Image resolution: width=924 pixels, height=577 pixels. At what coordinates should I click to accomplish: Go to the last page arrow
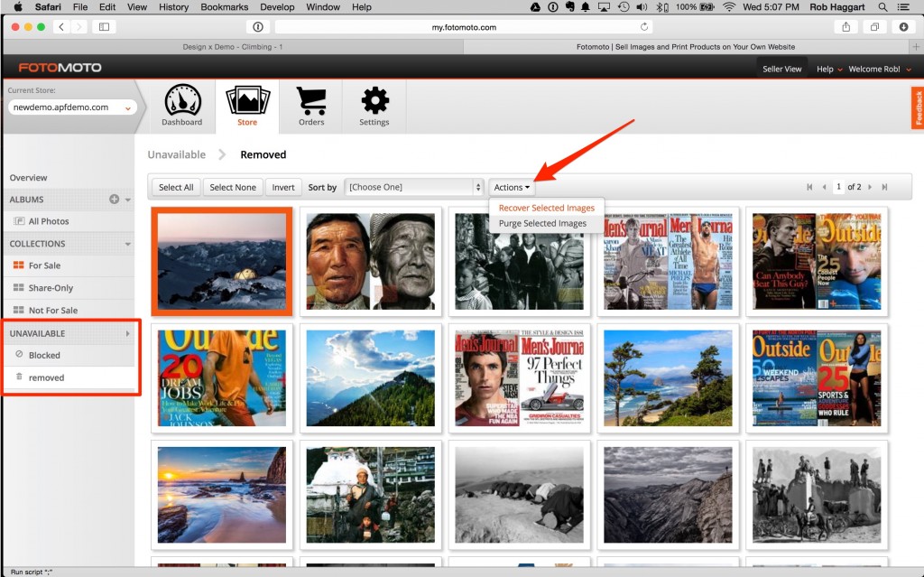click(x=884, y=187)
